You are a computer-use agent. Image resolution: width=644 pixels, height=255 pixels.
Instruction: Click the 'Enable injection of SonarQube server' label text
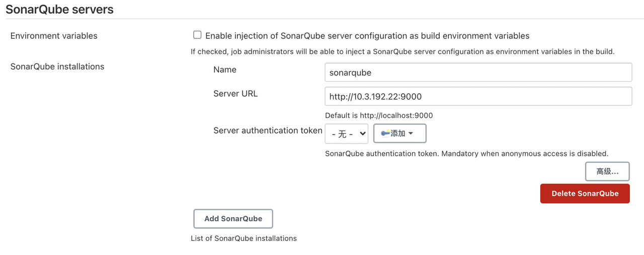367,36
